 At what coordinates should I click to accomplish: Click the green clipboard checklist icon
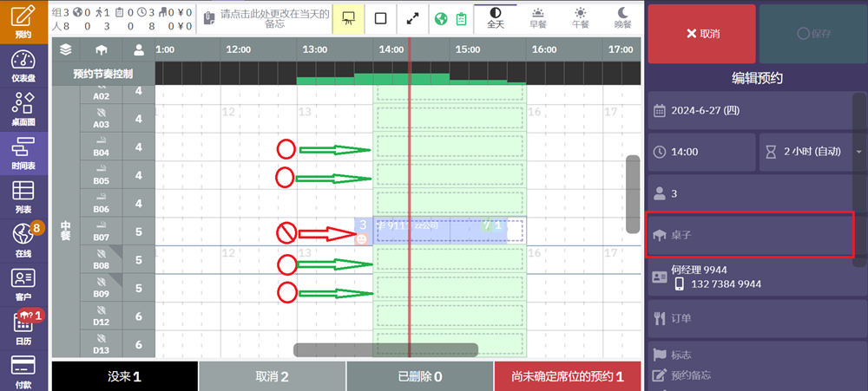coord(461,19)
